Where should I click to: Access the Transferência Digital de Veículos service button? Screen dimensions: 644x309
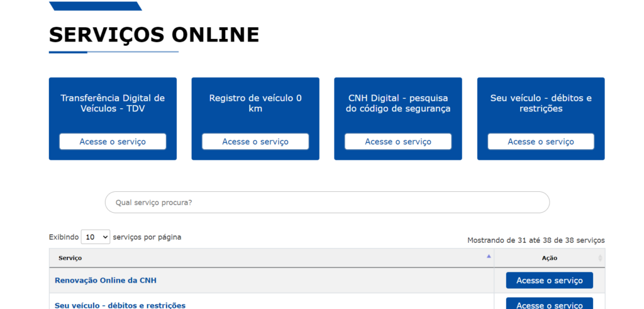coord(113,142)
